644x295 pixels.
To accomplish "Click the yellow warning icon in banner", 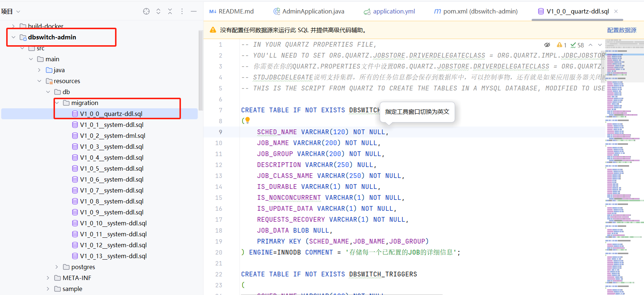I will click(x=213, y=30).
